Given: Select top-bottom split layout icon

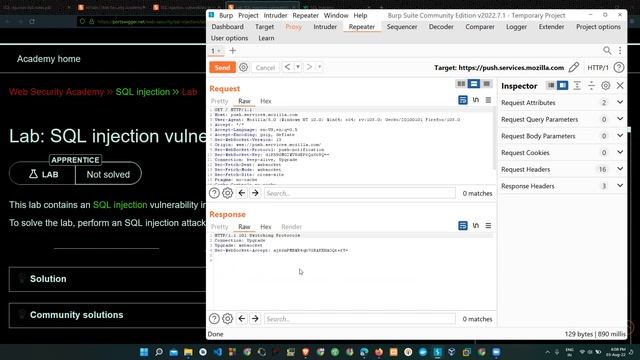Looking at the screenshot, I should (x=473, y=84).
